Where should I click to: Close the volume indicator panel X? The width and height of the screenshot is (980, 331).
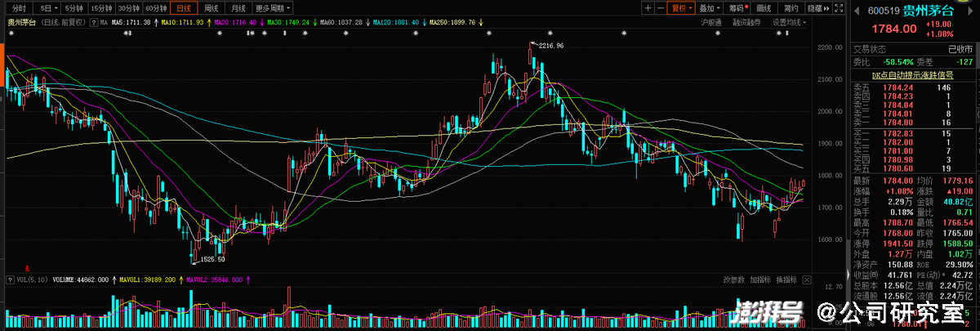click(806, 281)
